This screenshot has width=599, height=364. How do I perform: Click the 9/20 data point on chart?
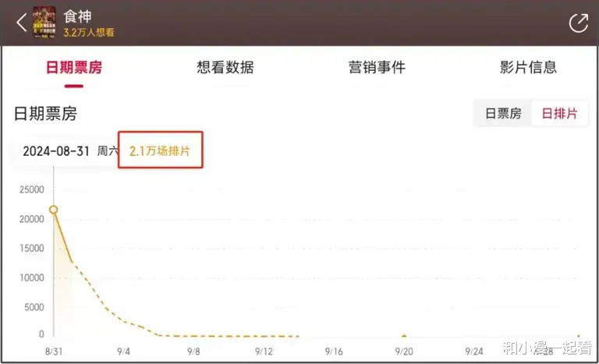coord(404,337)
